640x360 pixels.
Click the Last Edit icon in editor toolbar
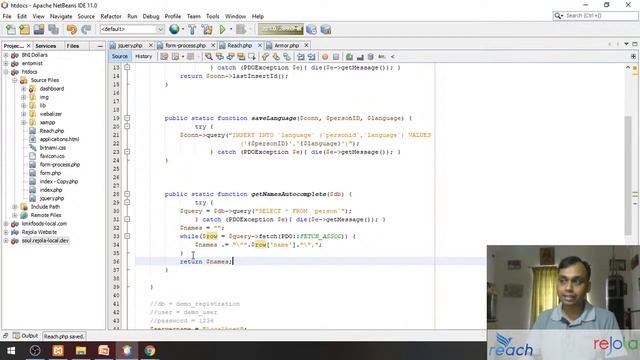pos(164,57)
